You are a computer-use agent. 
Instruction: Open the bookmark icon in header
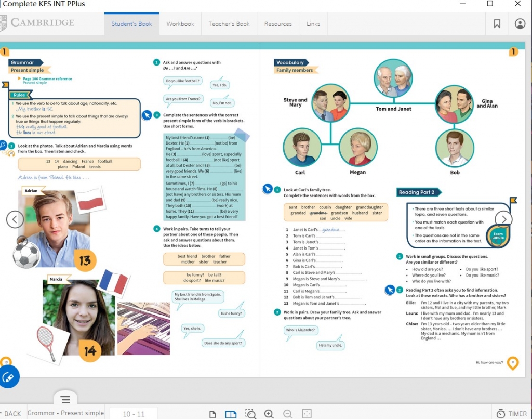point(497,24)
